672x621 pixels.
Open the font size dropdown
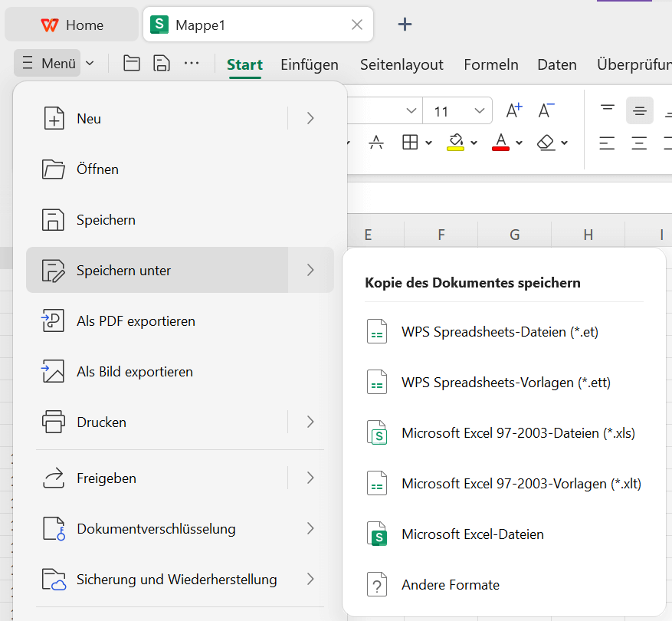click(480, 111)
